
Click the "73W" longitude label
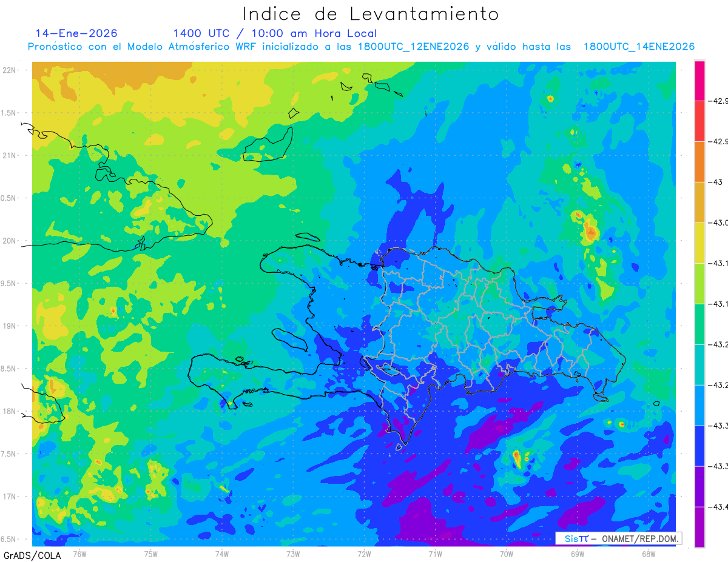tap(293, 554)
